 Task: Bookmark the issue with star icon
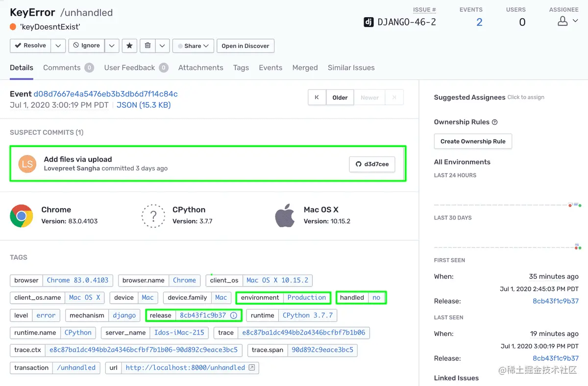[x=129, y=46]
